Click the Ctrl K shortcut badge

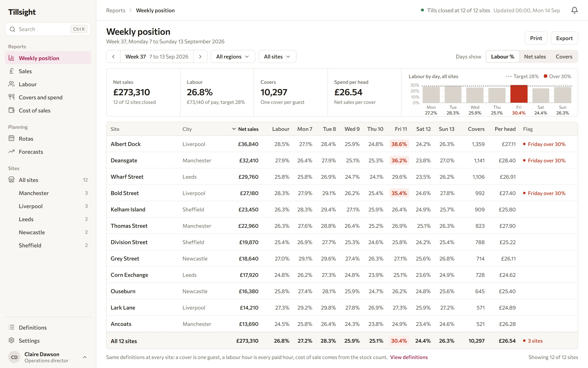pyautogui.click(x=79, y=29)
